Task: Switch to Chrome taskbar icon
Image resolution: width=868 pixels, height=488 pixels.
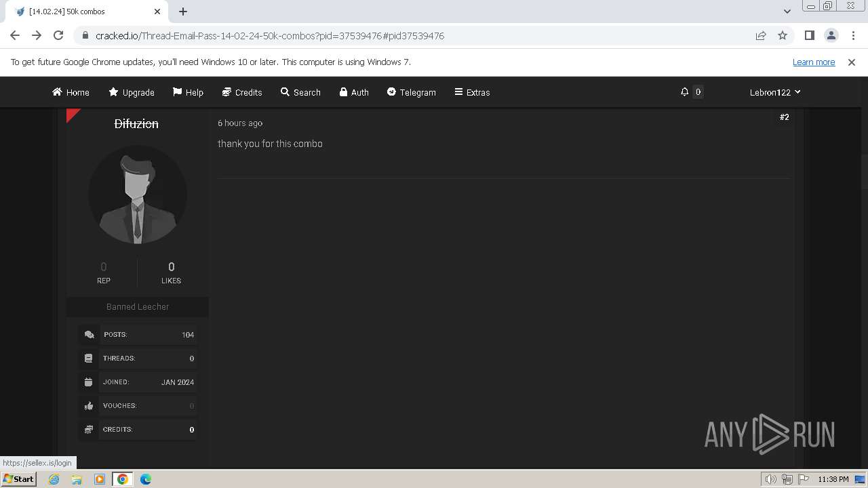Action: point(123,479)
